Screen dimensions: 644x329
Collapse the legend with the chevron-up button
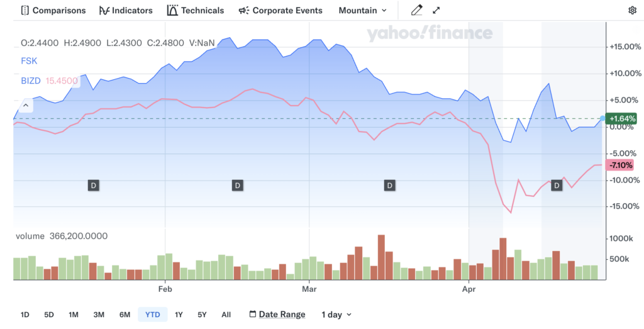coord(25,106)
